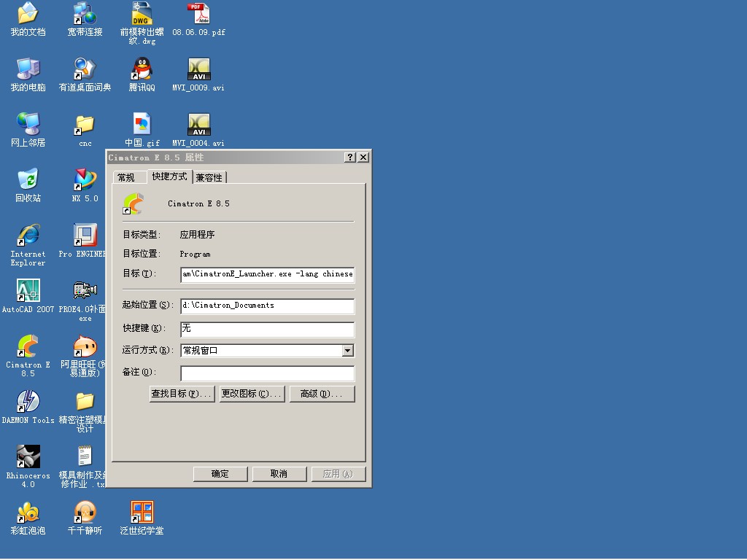
Task: Select the 我的电脑 desktop icon
Action: coord(28,69)
